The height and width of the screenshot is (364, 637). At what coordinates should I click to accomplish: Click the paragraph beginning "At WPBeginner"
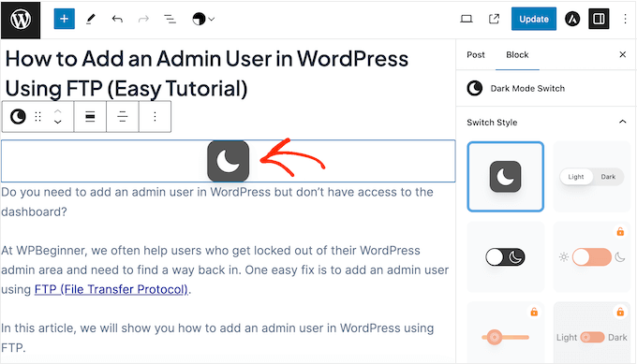[x=225, y=269]
